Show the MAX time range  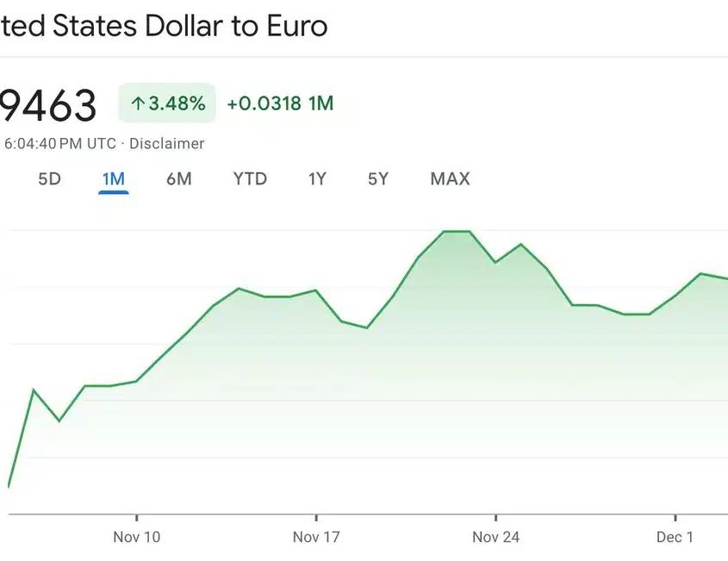tap(450, 179)
